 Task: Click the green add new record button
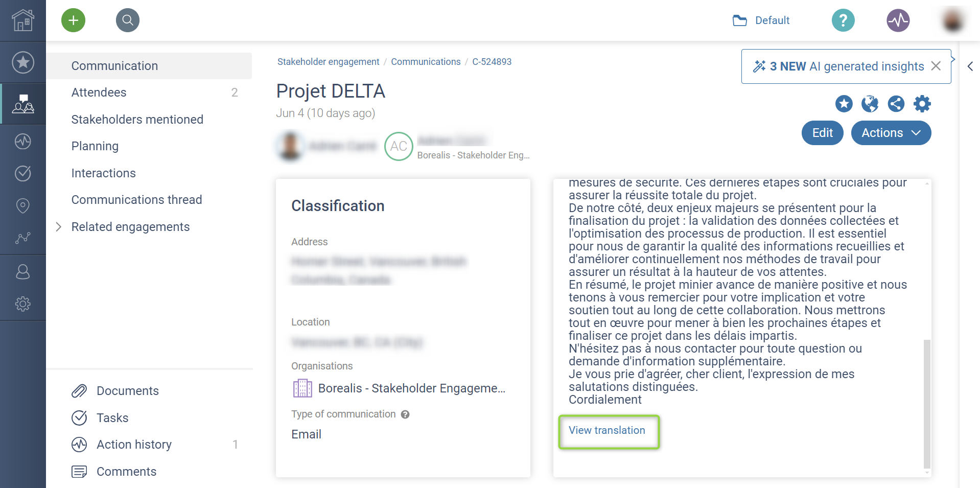(74, 20)
